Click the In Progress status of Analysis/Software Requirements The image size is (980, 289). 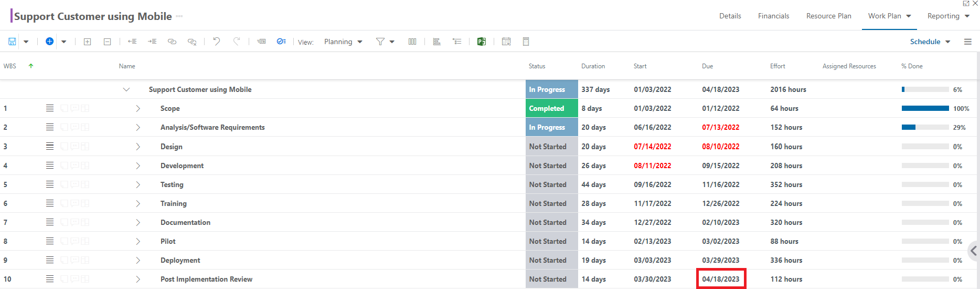click(x=552, y=127)
